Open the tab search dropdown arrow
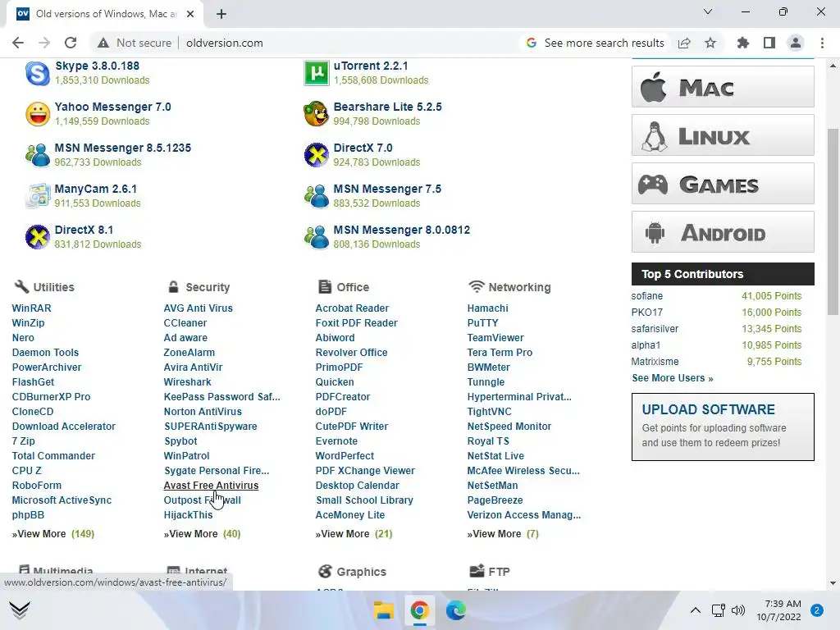This screenshot has width=840, height=630. (708, 11)
